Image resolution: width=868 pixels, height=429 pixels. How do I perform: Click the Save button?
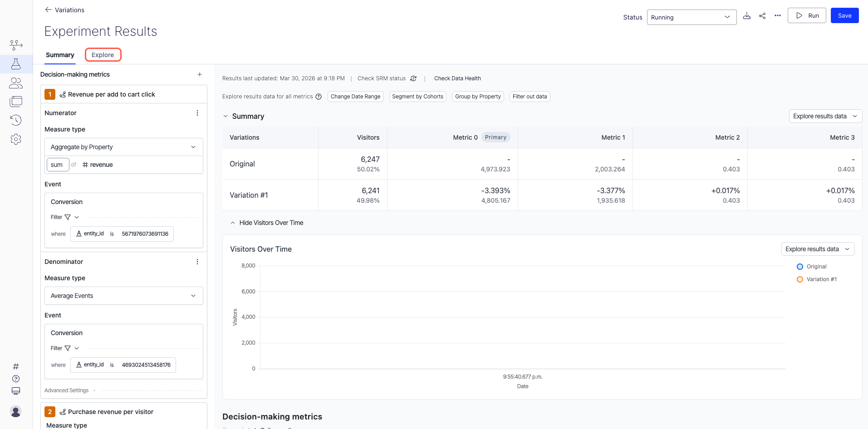coord(844,15)
